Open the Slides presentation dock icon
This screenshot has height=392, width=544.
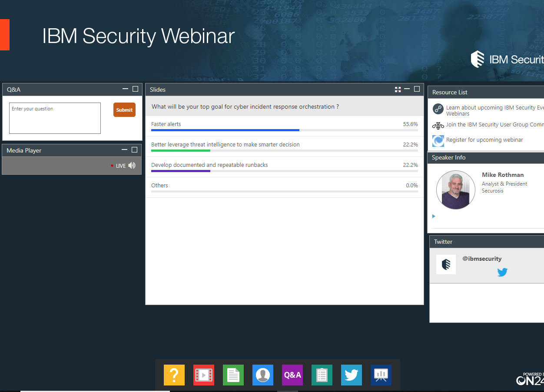coord(381,375)
